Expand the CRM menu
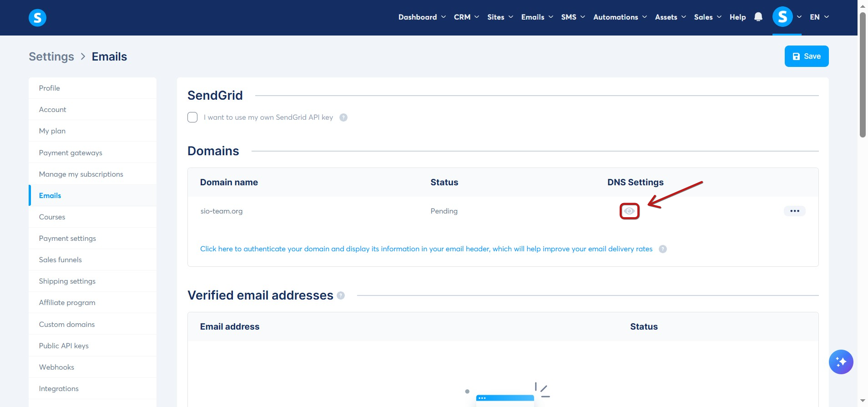The height and width of the screenshot is (407, 868). click(466, 17)
